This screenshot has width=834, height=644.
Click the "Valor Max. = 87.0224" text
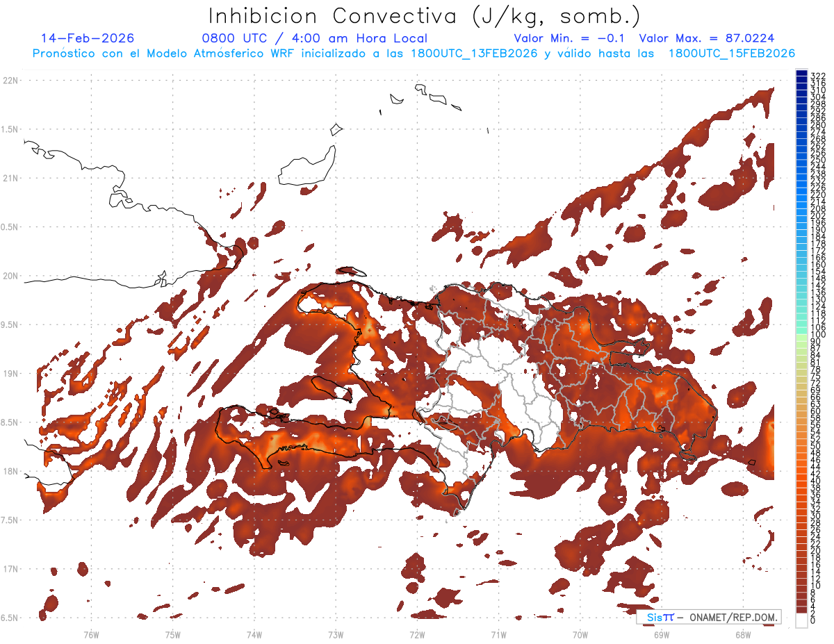point(706,38)
